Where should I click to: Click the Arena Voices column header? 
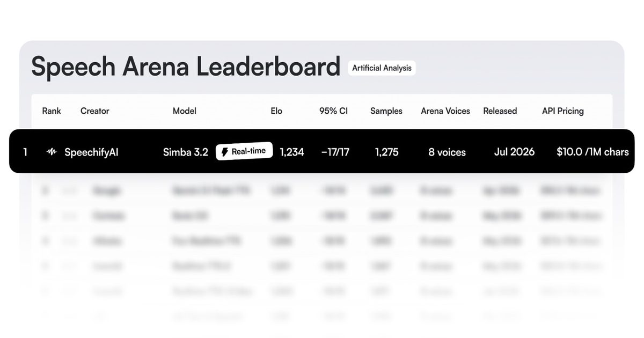click(445, 111)
